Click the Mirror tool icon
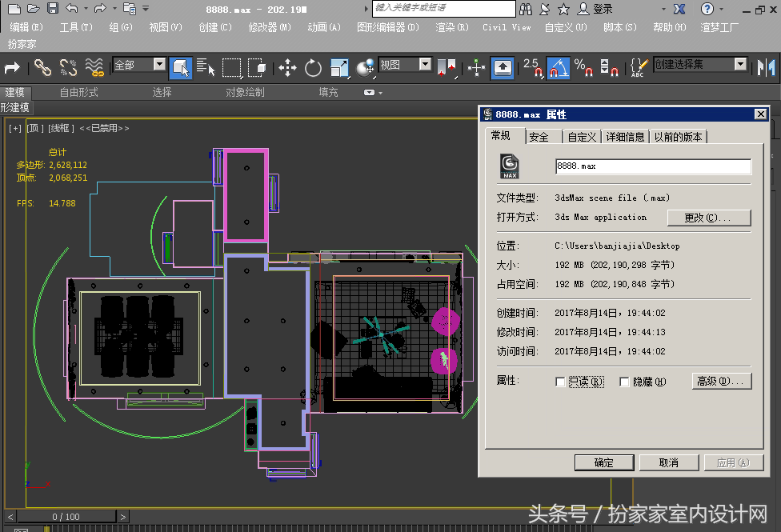The height and width of the screenshot is (532, 781). pos(766,67)
